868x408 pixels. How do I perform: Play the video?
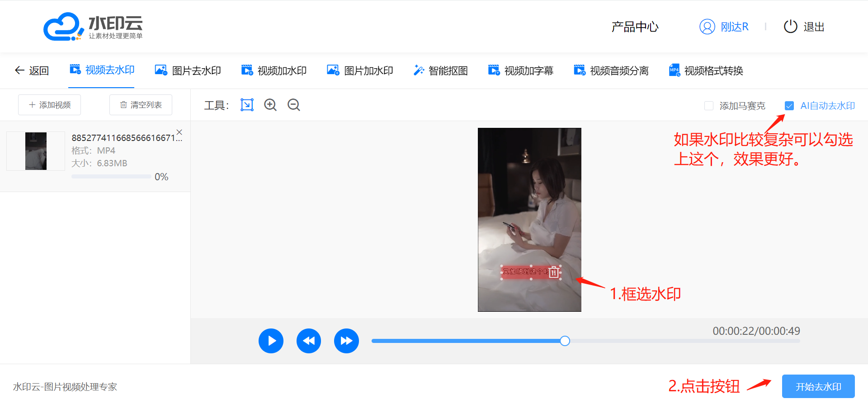tap(271, 341)
